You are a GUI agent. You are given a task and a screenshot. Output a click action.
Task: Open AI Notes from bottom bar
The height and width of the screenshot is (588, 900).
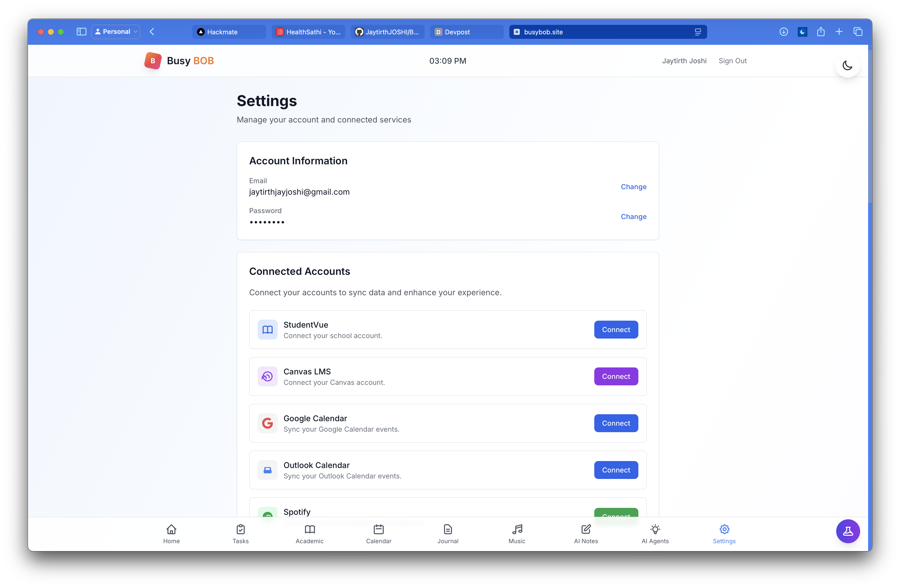tap(586, 533)
